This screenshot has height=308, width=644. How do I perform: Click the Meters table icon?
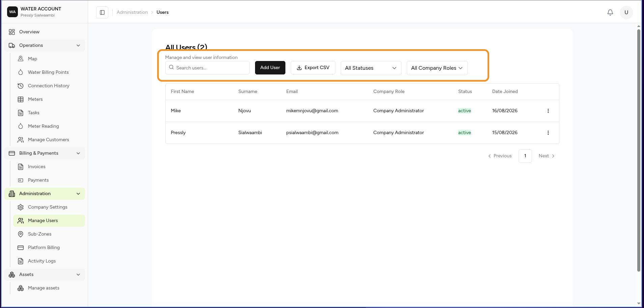click(21, 99)
